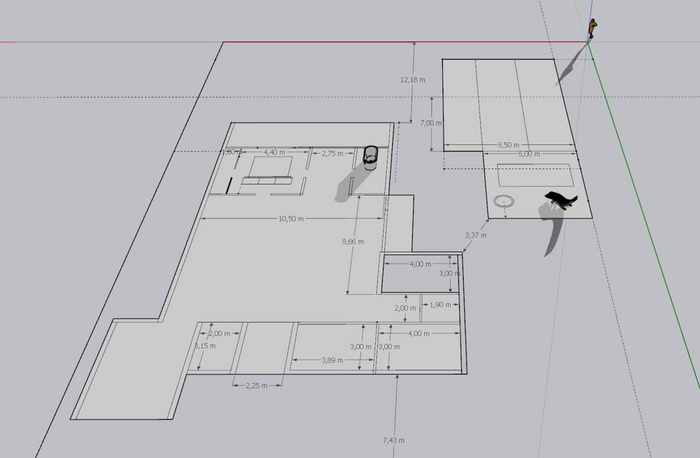Select the rectangular pool outline on terrace
This screenshot has height=458, width=700.
[x=535, y=175]
